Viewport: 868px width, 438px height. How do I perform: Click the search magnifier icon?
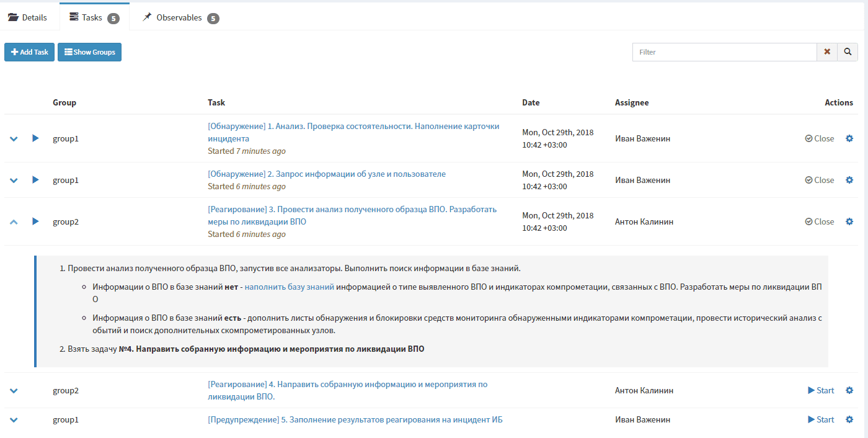(x=848, y=52)
